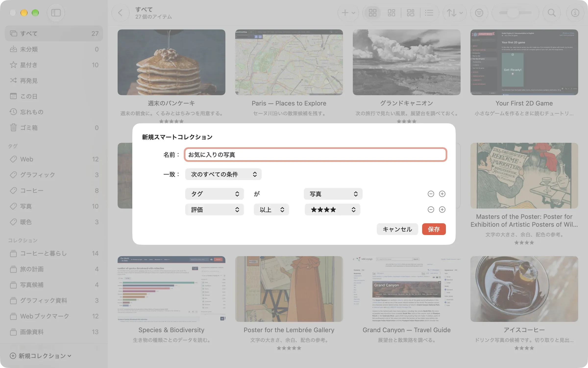Viewport: 588px width, 368px height.
Task: Adjust the thumbnail size slider
Action: (515, 13)
